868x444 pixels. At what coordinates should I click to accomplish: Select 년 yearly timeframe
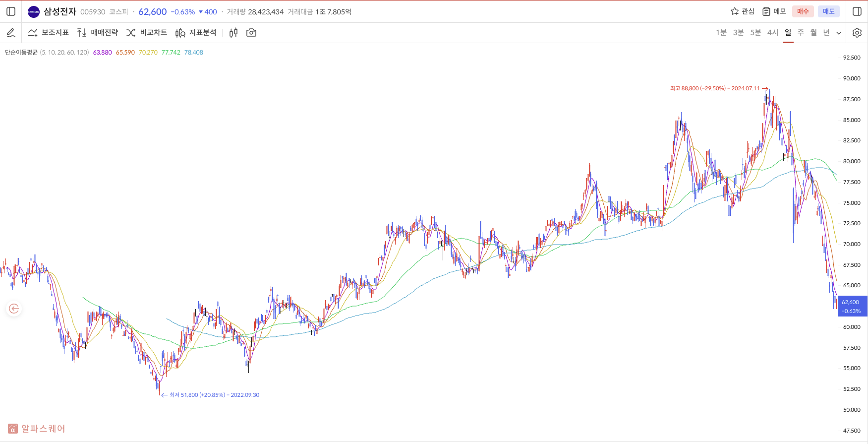click(x=826, y=33)
